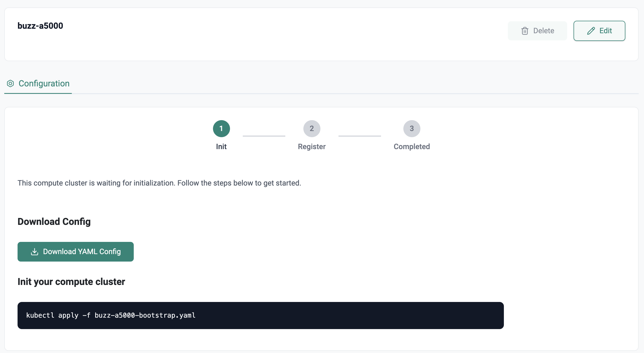Click the download icon on the green button

pos(35,251)
